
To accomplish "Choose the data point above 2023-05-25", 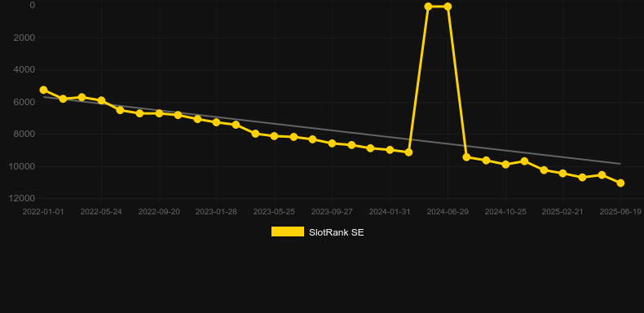I will [x=275, y=136].
